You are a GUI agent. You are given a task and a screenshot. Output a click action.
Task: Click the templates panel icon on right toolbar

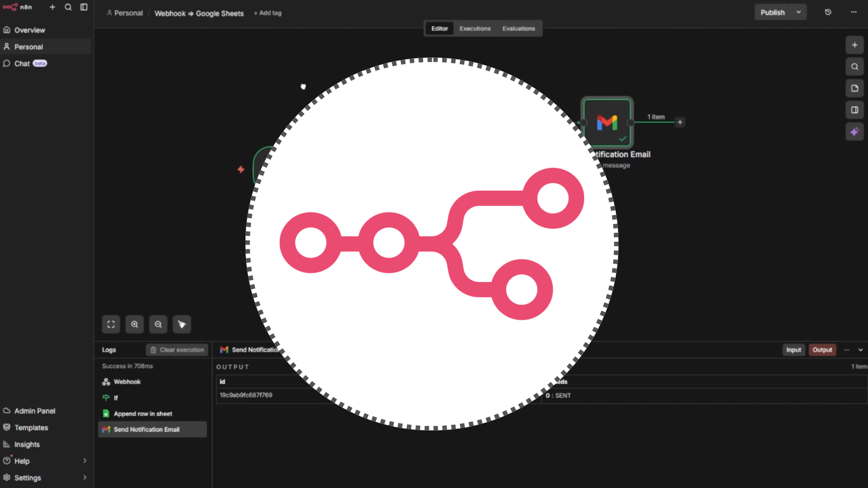coord(854,88)
